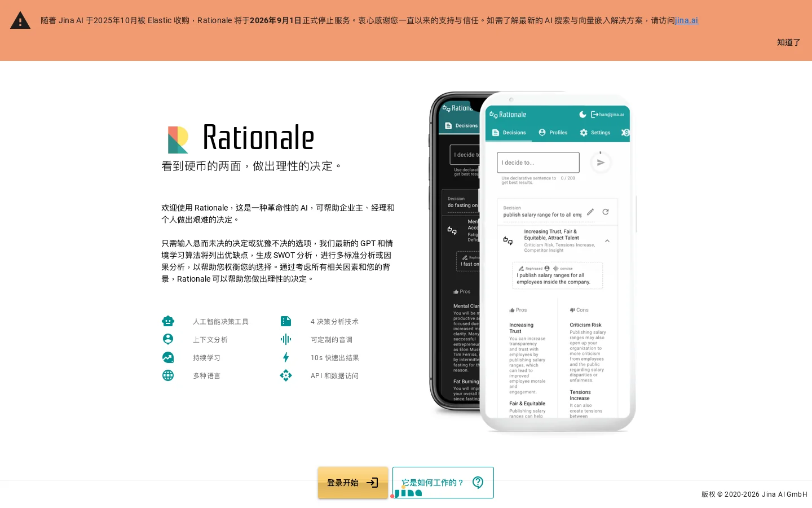This screenshot has height=508, width=812.
Task: Click the globe icon beside 多种语言
Action: click(x=168, y=375)
